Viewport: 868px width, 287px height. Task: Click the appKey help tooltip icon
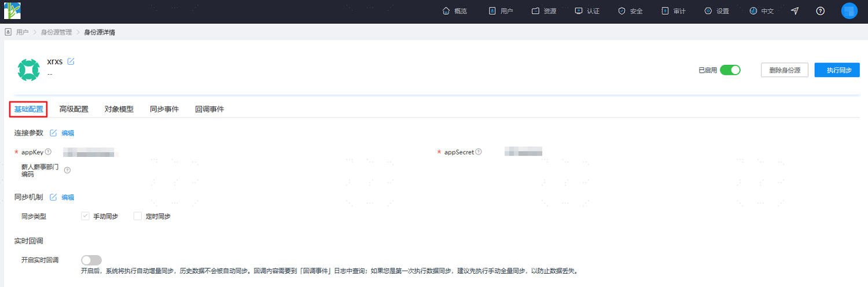48,152
